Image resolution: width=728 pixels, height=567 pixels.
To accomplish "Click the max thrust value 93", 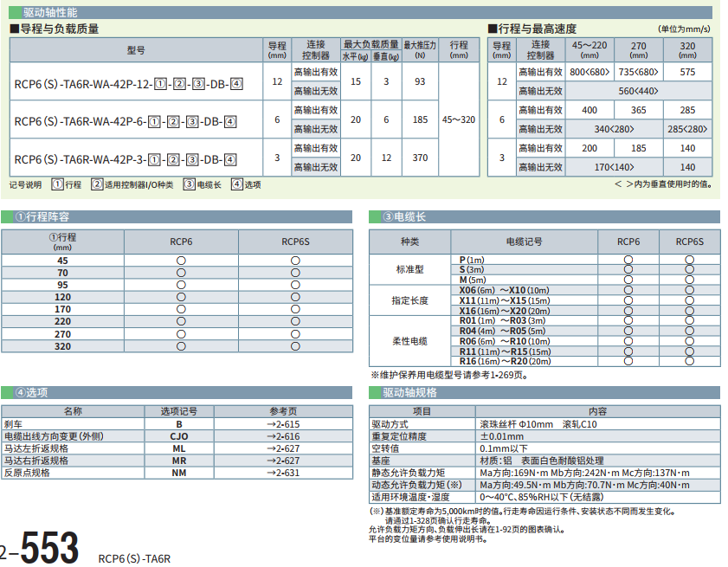I will point(420,81).
